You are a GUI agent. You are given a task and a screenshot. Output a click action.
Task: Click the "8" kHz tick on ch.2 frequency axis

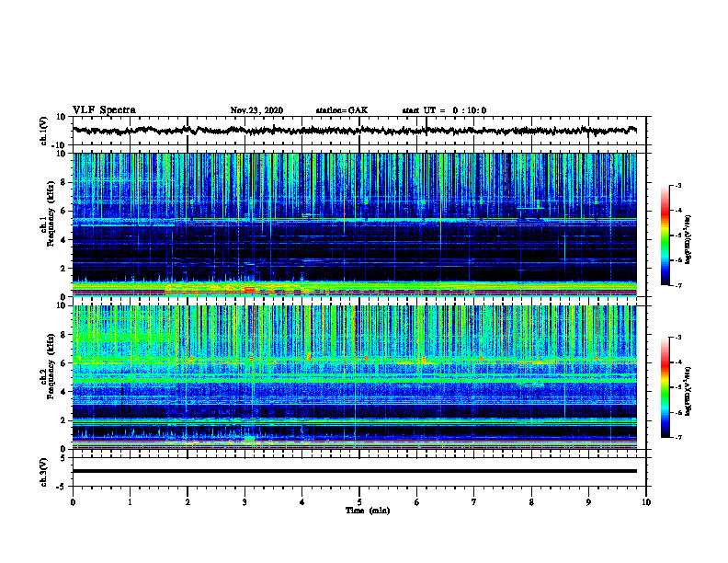coord(63,335)
